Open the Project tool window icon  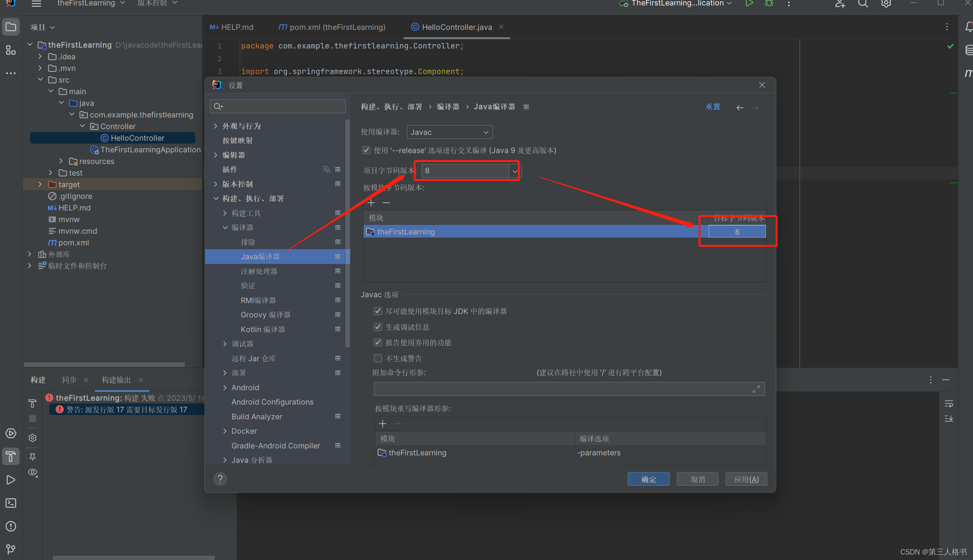pos(11,27)
